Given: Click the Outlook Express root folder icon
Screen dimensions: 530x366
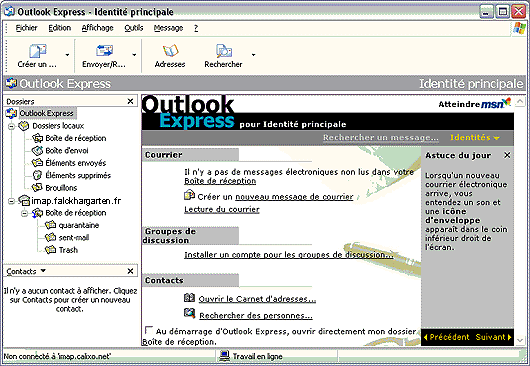Looking at the screenshot, I should [11, 113].
